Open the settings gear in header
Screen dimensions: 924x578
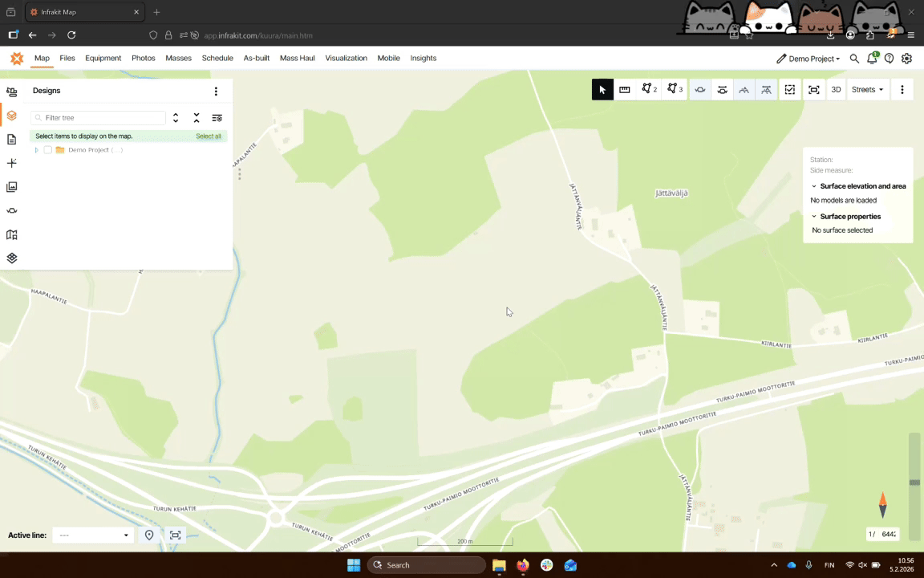[x=906, y=59]
